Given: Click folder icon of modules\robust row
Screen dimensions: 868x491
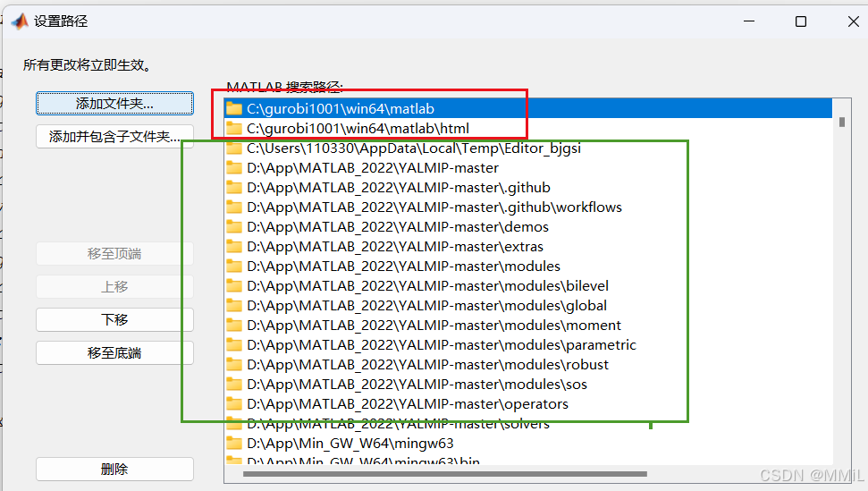Looking at the screenshot, I should click(234, 364).
